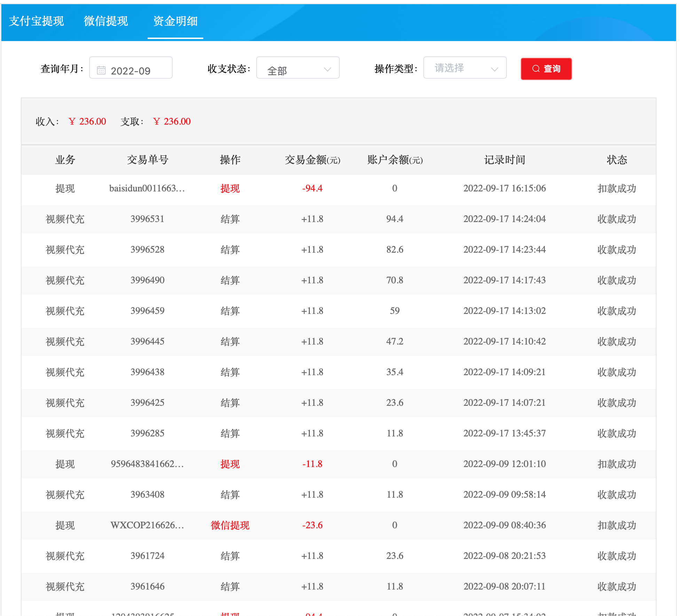Click order number 3996459

pos(147,311)
